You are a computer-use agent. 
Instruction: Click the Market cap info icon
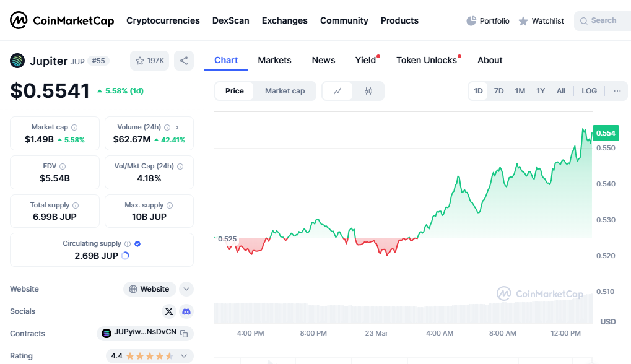(x=74, y=128)
